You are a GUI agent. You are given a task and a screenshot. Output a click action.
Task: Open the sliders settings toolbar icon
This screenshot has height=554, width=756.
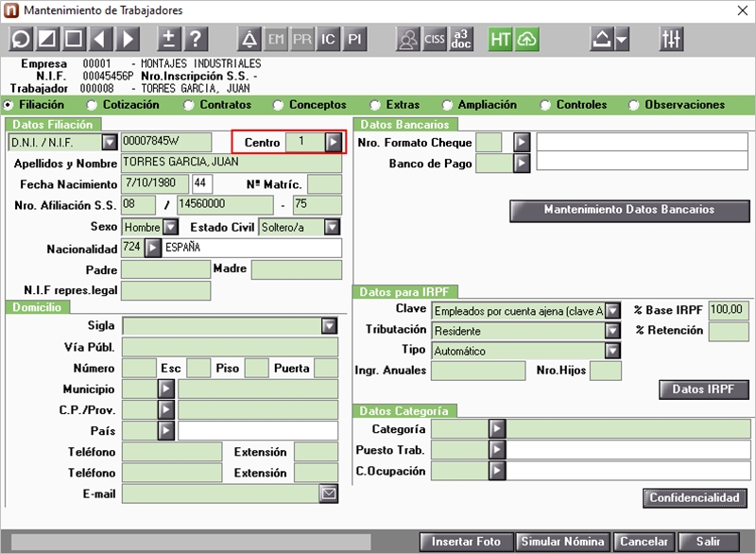point(672,39)
